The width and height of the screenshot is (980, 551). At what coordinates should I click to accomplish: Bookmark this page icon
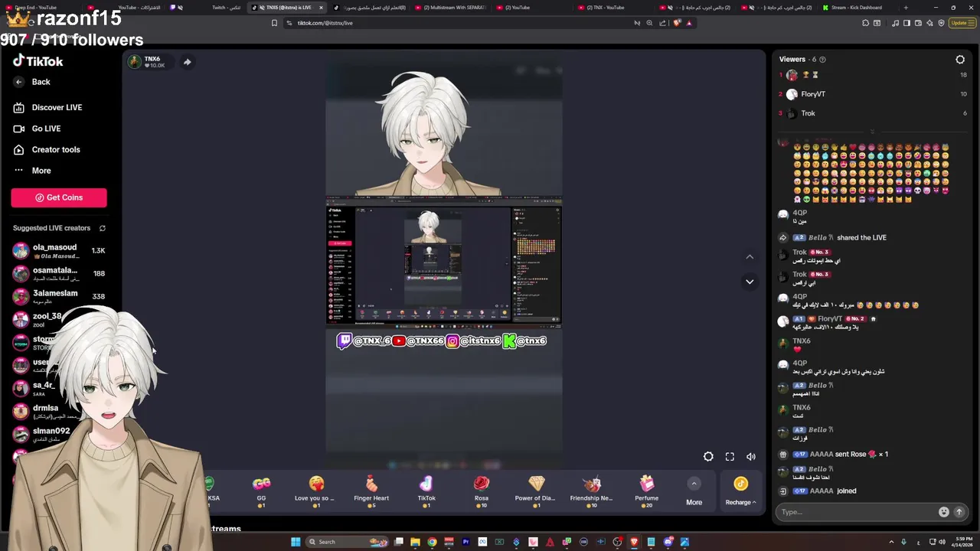tap(274, 23)
